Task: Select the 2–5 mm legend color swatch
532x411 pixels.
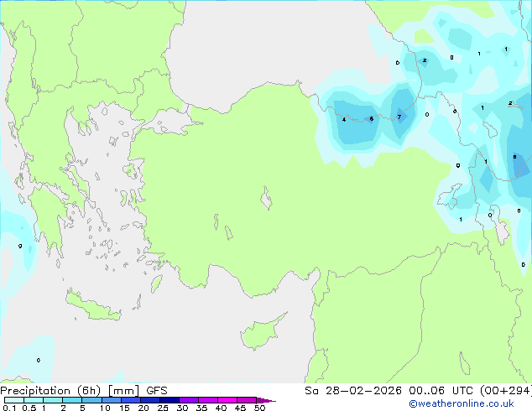Action: (72, 400)
